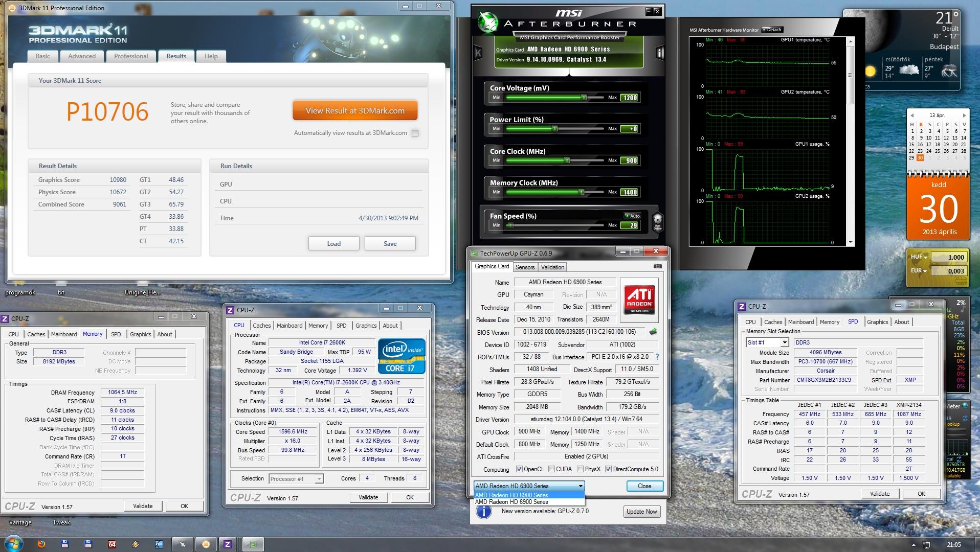Click the Hardware Monitor vertical scrollbar thumb

point(851,75)
